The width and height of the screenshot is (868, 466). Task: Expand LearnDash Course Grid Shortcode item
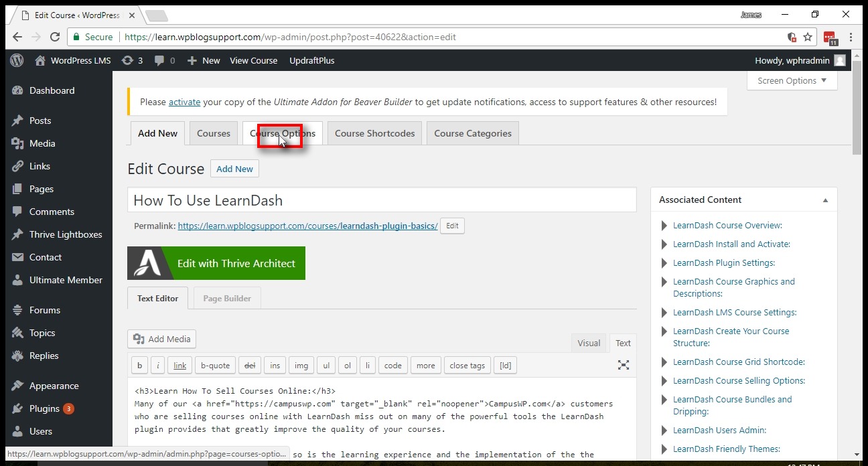point(664,362)
